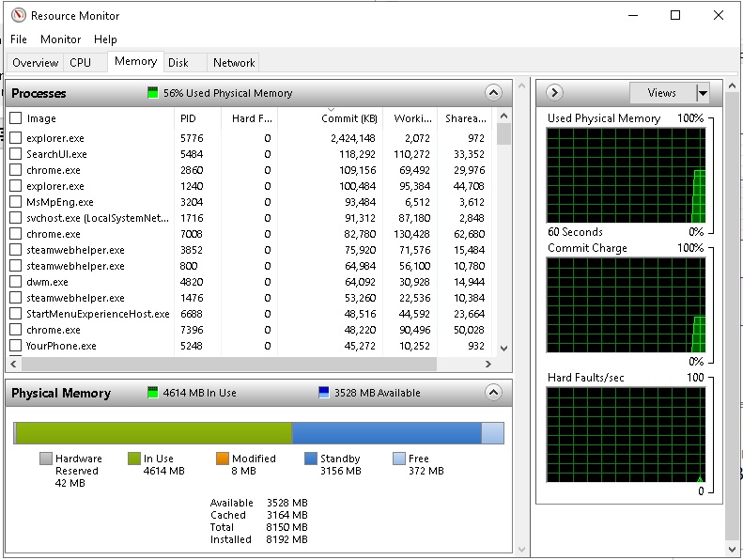Click the process list scroll right arrow
The height and width of the screenshot is (560, 743).
(x=488, y=365)
